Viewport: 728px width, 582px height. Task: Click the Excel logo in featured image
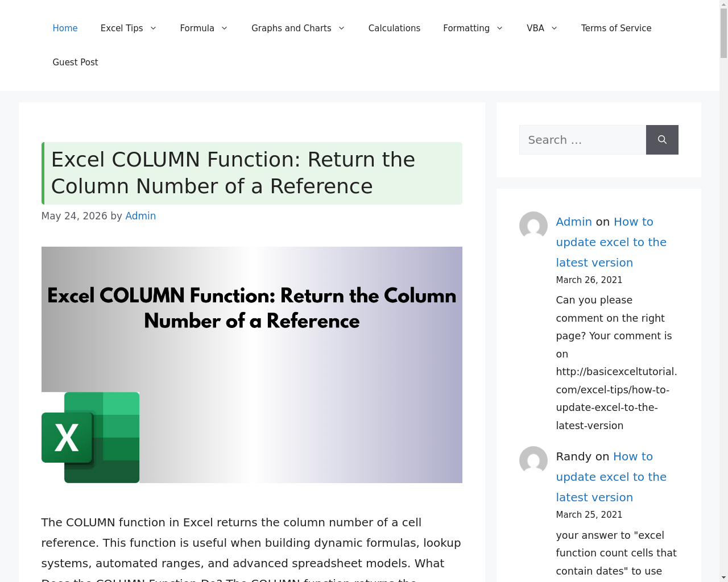point(90,438)
